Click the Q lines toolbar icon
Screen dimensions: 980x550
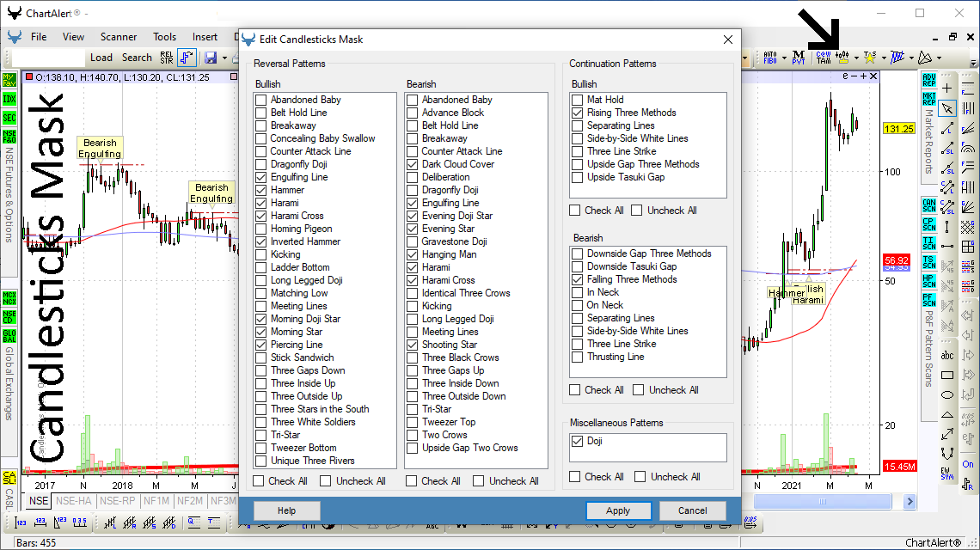click(194, 522)
